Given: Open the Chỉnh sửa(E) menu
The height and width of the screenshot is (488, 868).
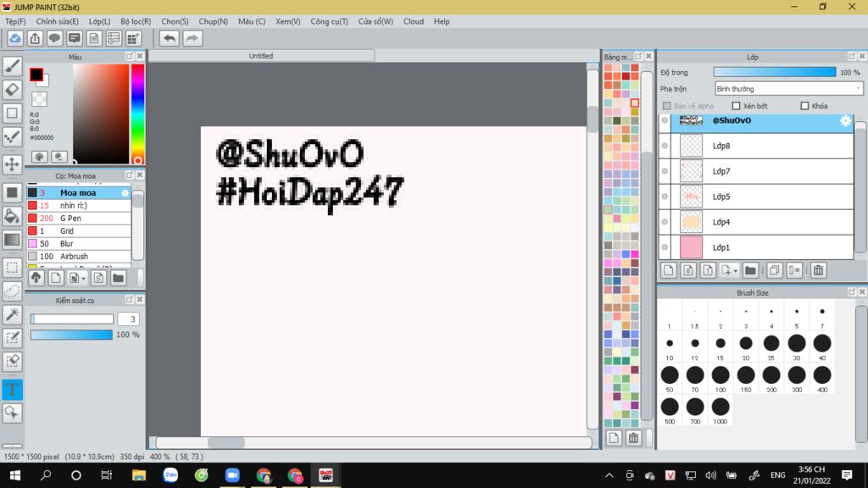Looking at the screenshot, I should point(57,21).
